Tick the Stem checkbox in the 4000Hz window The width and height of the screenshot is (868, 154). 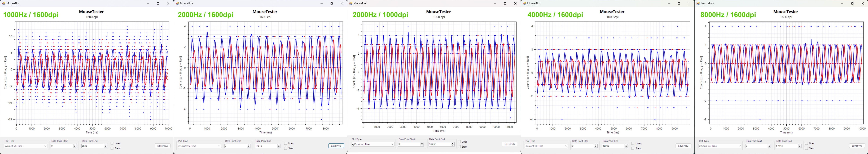[633, 148]
